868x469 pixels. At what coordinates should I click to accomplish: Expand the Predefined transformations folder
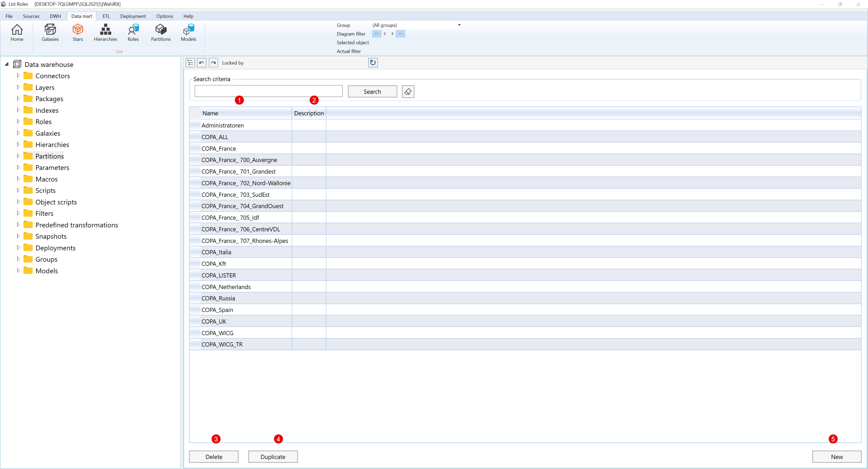[x=19, y=225]
